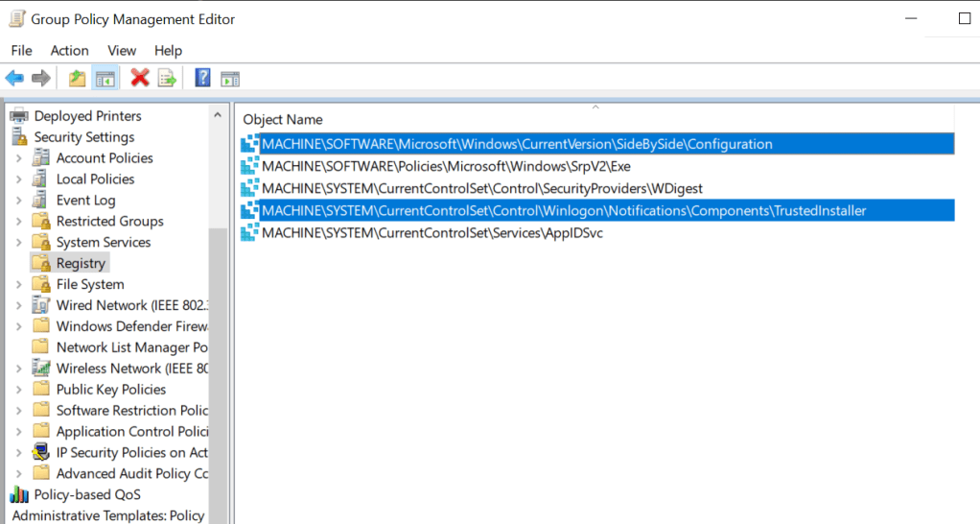Select the AppIDSvc services registry entry
The image size is (980, 524).
[x=432, y=232]
